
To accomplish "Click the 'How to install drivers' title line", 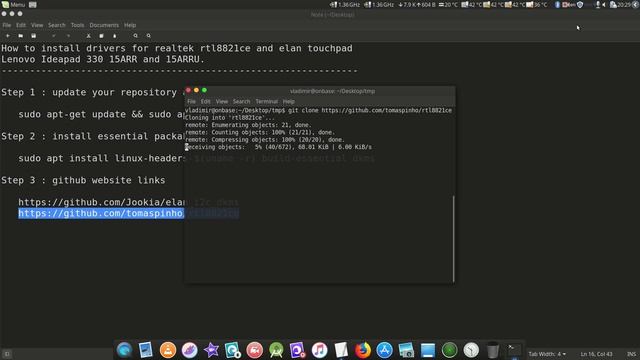I will [x=177, y=48].
